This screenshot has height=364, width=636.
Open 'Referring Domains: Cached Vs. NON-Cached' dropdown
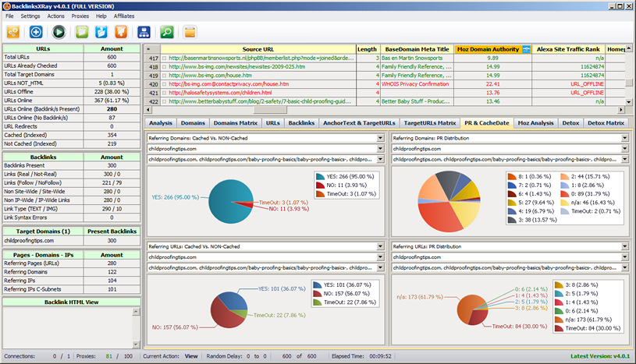click(380, 138)
